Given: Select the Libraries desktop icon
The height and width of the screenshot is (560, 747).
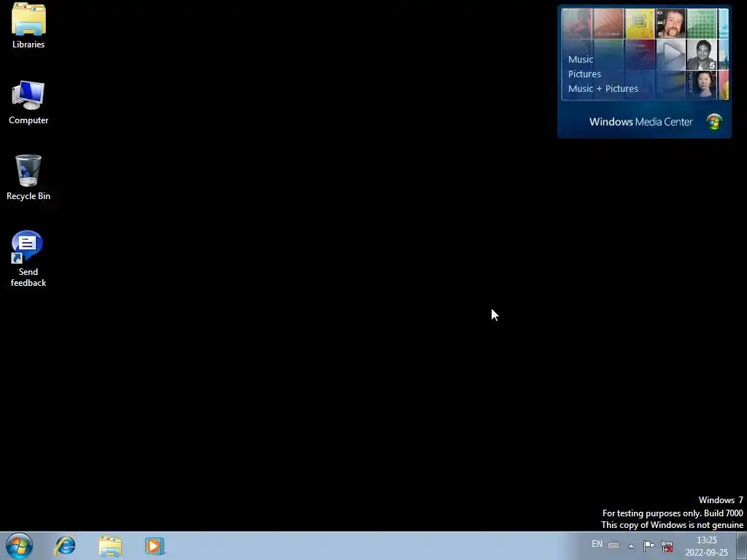Looking at the screenshot, I should (28, 26).
